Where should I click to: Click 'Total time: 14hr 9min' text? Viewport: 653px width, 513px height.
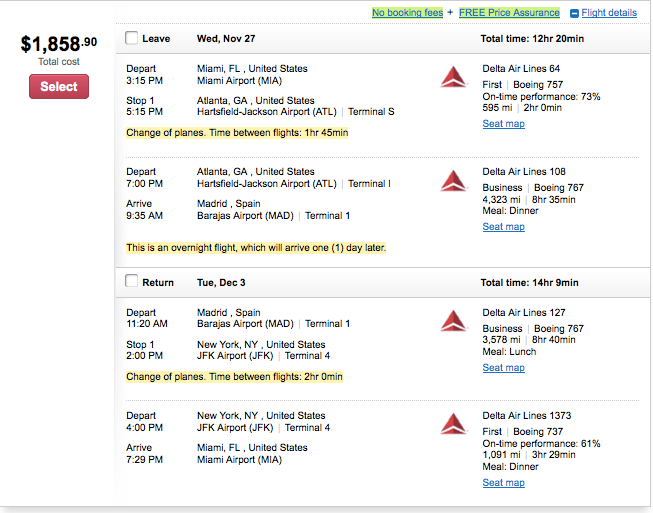[x=529, y=283]
